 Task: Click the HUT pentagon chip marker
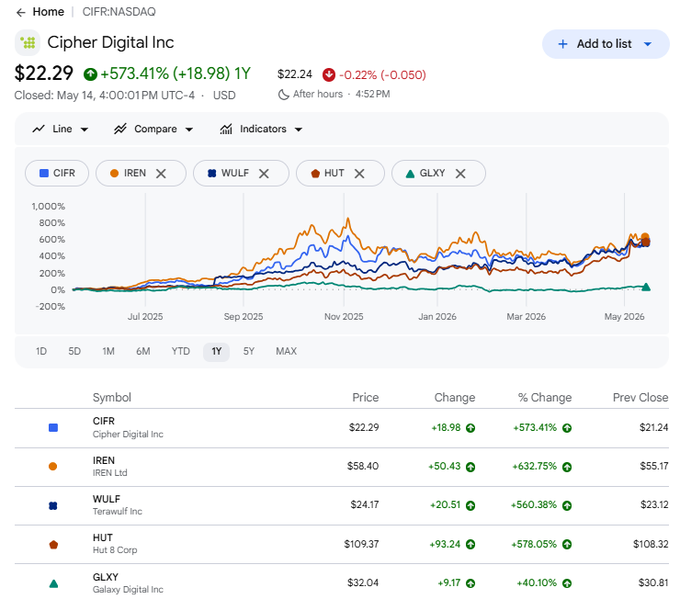point(315,173)
